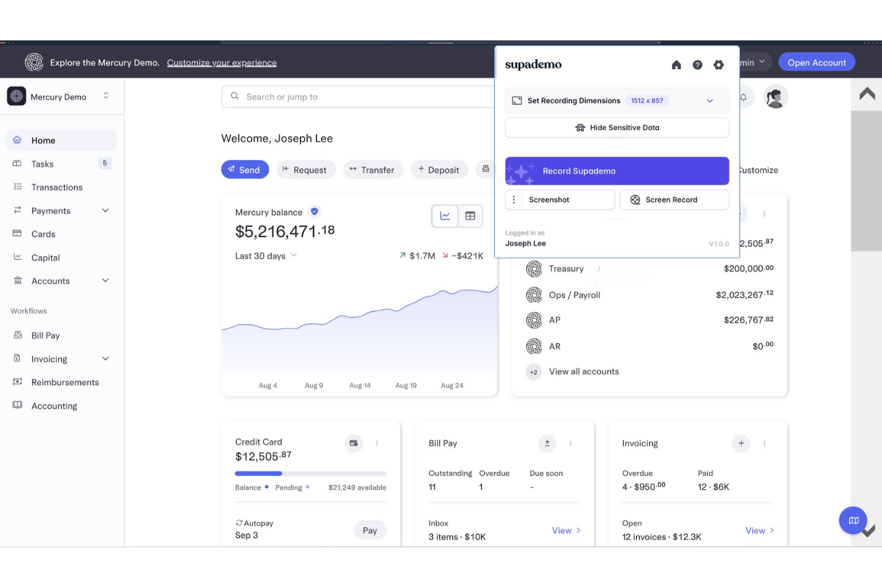Viewport: 882px width, 588px height.
Task: Start Record Supademo
Action: [617, 171]
